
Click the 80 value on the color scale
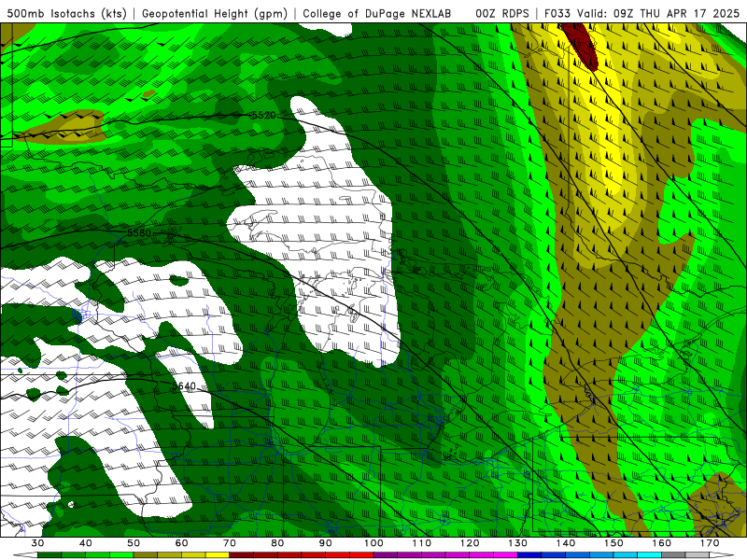pyautogui.click(x=277, y=543)
